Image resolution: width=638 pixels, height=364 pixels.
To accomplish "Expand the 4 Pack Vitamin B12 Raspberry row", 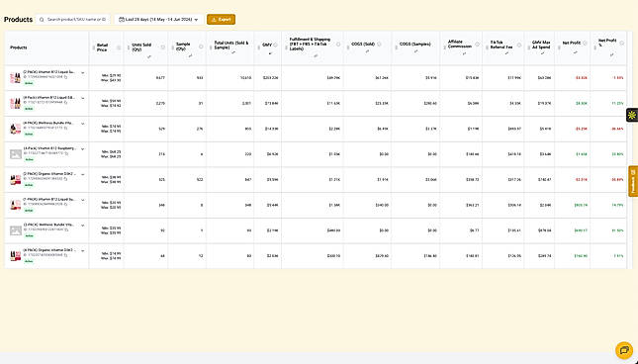I will [83, 149].
